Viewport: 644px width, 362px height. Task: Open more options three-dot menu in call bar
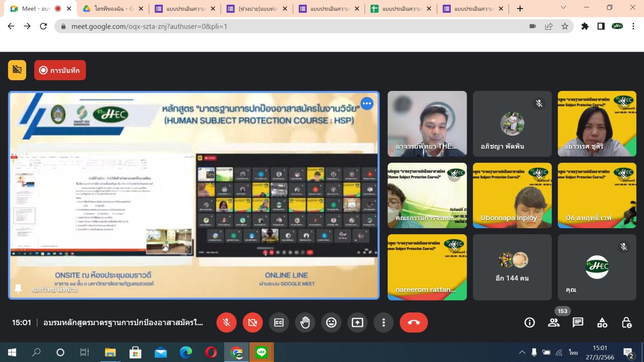tap(383, 323)
